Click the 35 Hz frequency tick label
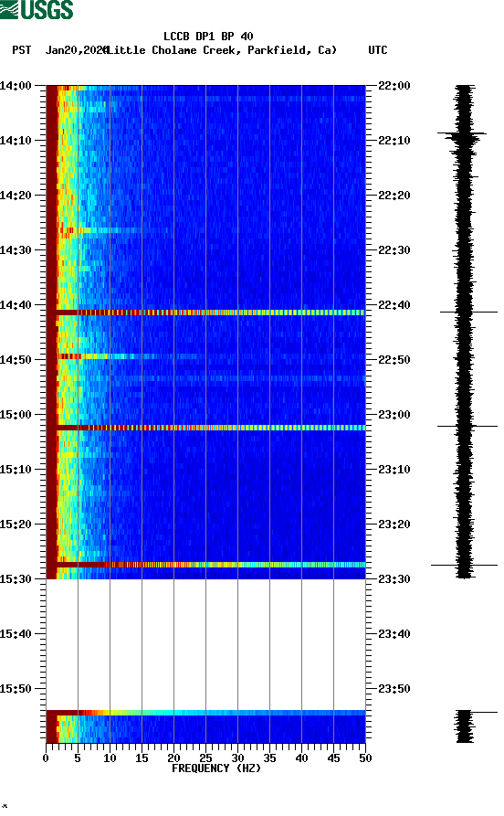Image resolution: width=504 pixels, height=816 pixels. click(x=269, y=758)
